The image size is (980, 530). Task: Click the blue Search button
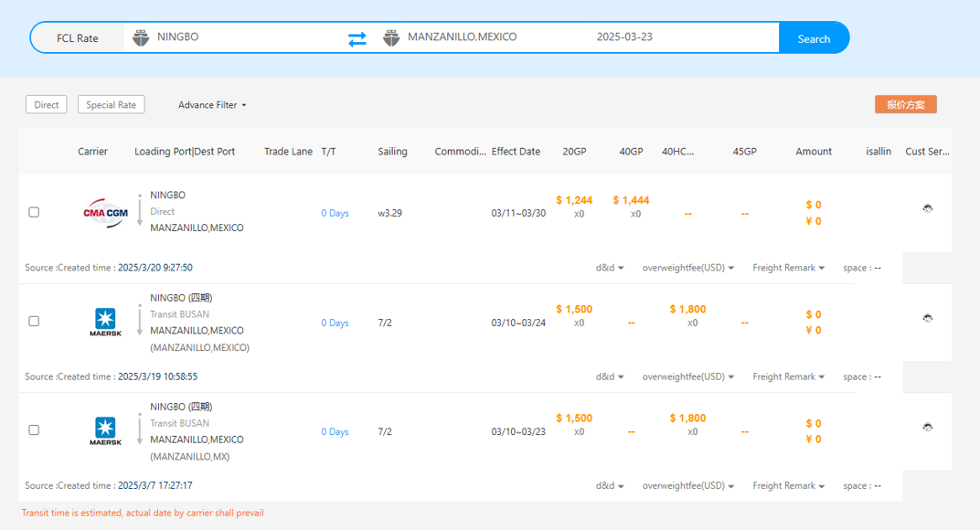point(813,38)
